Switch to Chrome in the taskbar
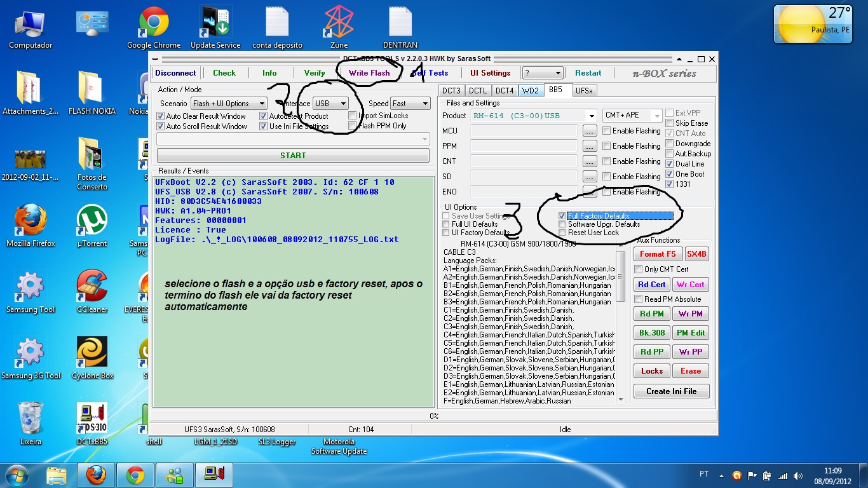The image size is (868, 488). 135,475
